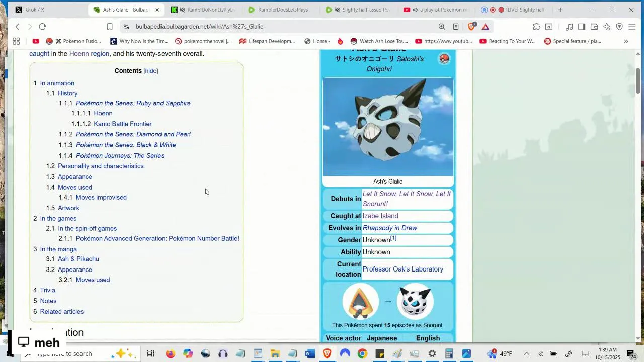Click the Snorunt sprite in evolution row

click(x=361, y=301)
